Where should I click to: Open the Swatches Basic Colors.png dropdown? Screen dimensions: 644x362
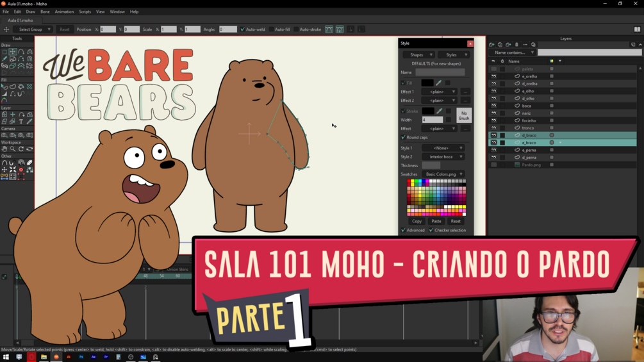[x=443, y=174]
